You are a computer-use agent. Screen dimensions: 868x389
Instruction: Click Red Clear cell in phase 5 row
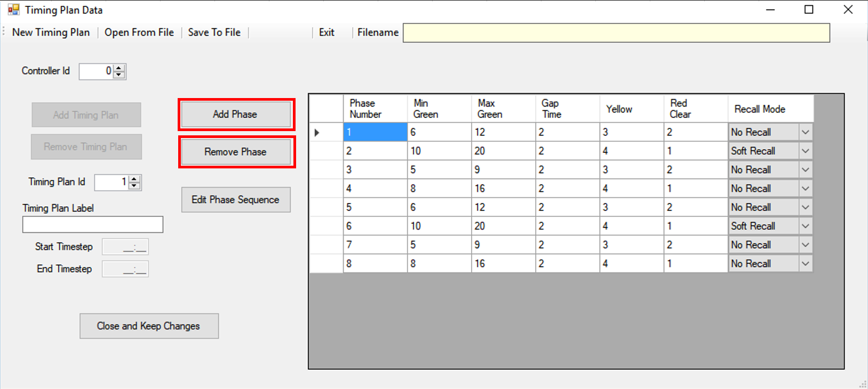tap(696, 207)
